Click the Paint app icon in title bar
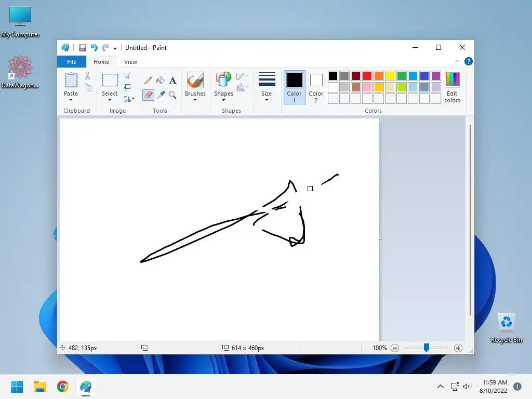The height and width of the screenshot is (399, 532). tap(65, 48)
